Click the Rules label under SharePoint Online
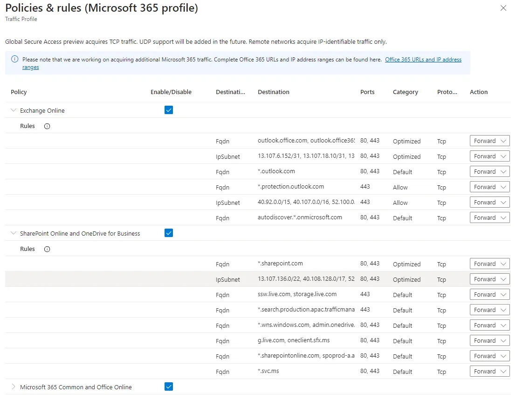Screen dimensions: 516x420 point(28,249)
